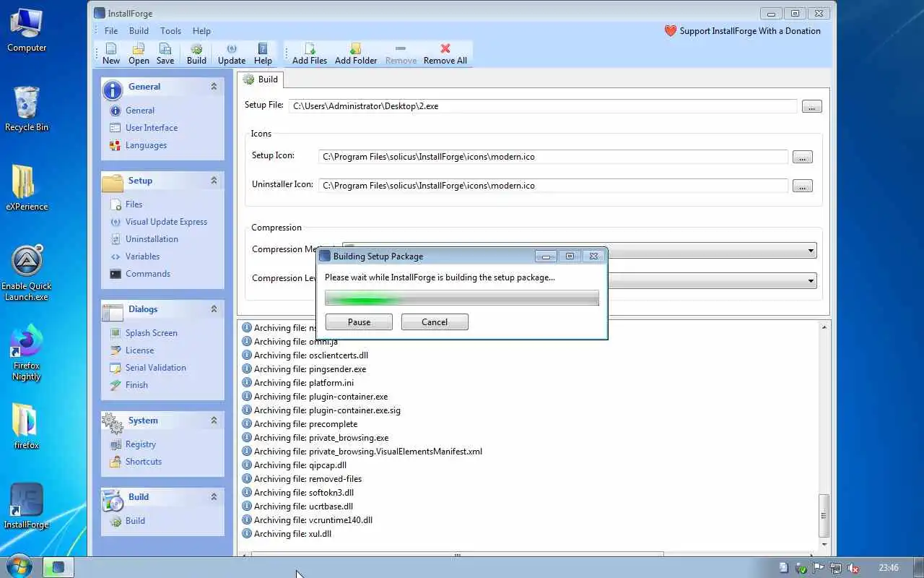Select Files under the Setup section
924x578 pixels.
[x=134, y=204]
